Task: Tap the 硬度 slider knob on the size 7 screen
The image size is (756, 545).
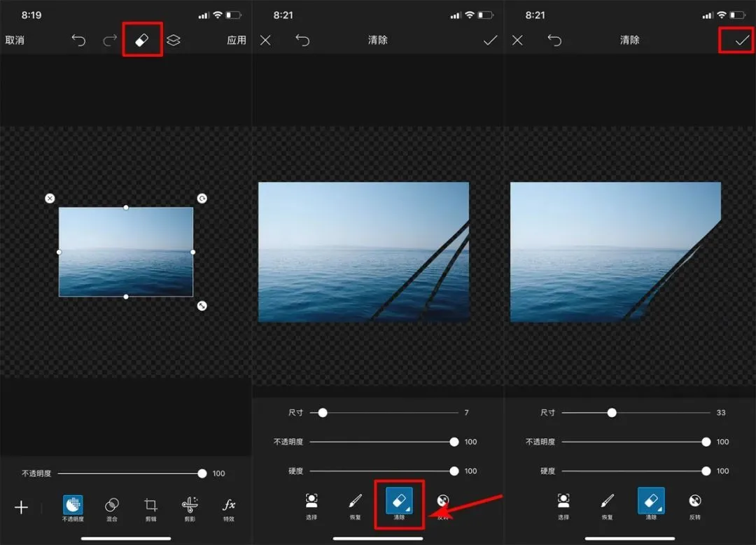Action: 454,471
